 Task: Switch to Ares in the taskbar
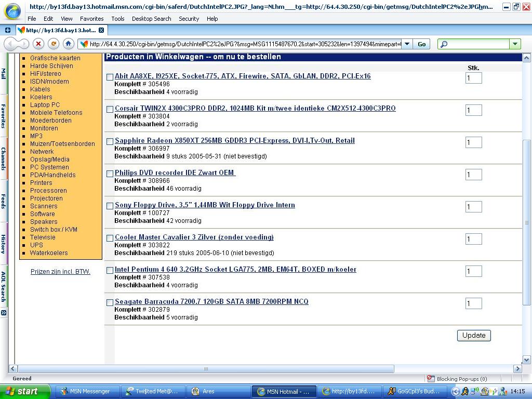tap(219, 391)
